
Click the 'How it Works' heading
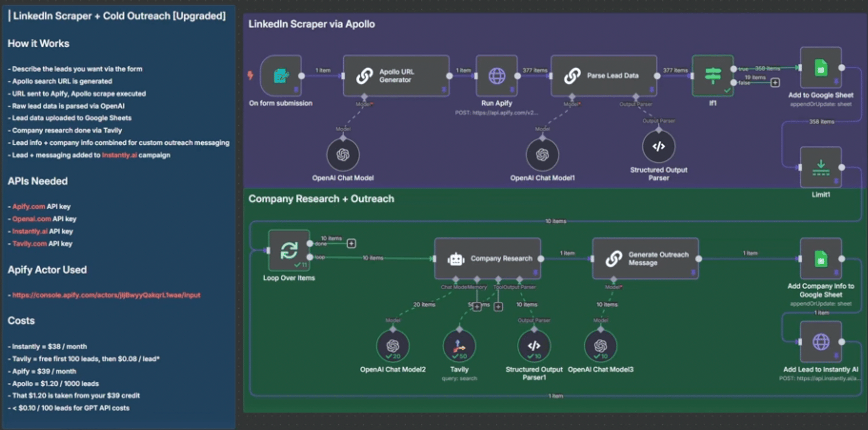click(x=38, y=44)
